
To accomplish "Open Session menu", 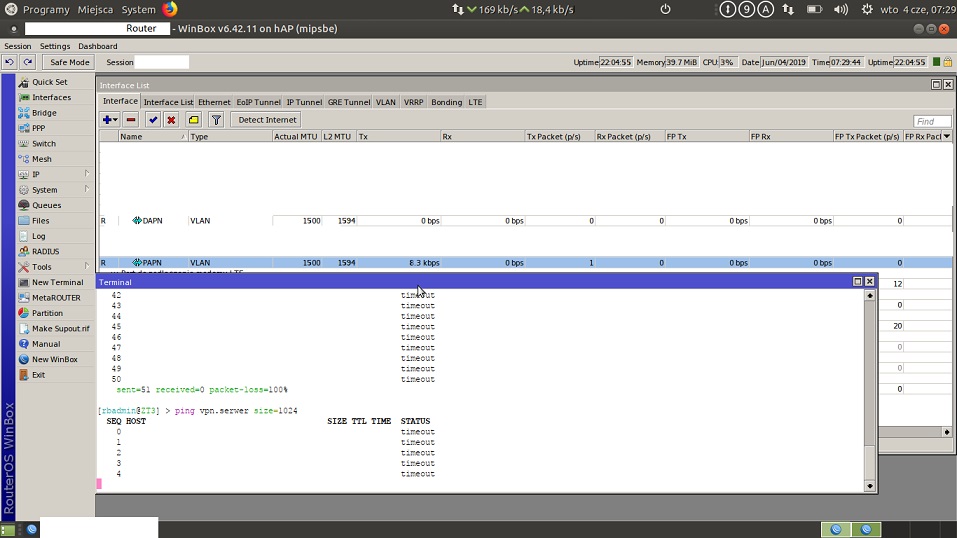I will point(18,46).
